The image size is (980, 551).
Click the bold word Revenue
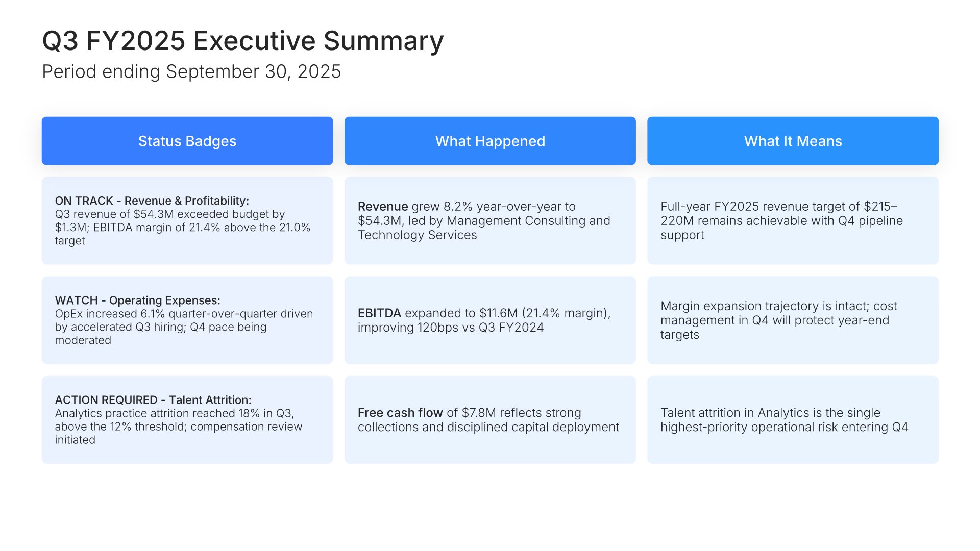(383, 206)
